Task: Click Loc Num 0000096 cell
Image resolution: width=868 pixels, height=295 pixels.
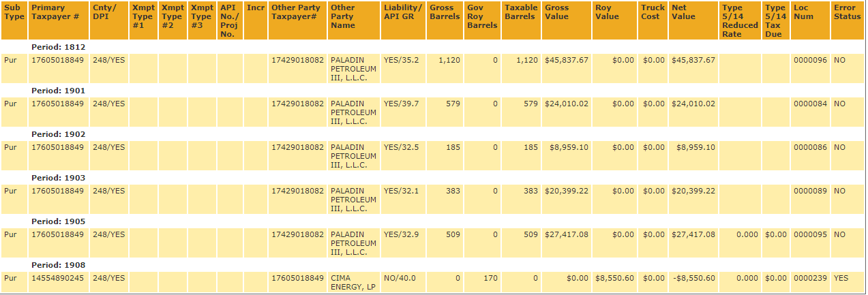Action: pos(810,60)
